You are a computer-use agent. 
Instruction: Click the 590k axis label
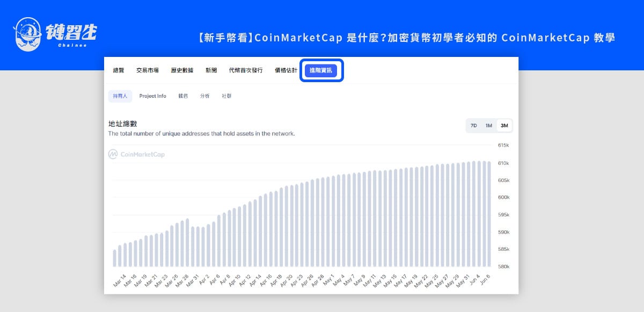[x=503, y=232]
